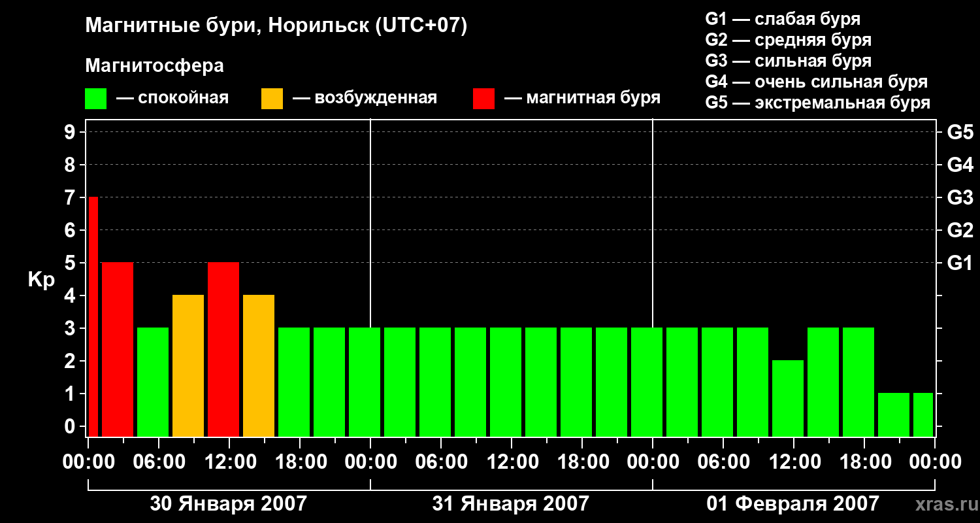Click the Kp axis value 6

tap(71, 230)
